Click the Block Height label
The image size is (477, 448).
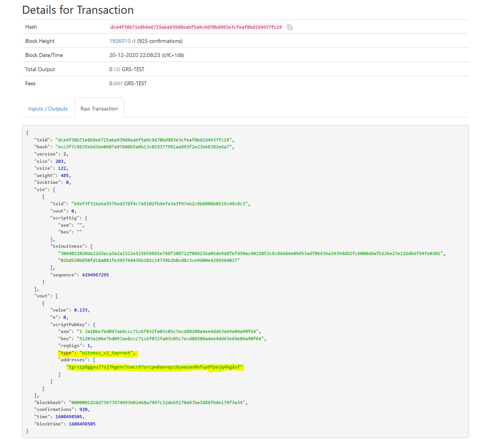pos(40,41)
